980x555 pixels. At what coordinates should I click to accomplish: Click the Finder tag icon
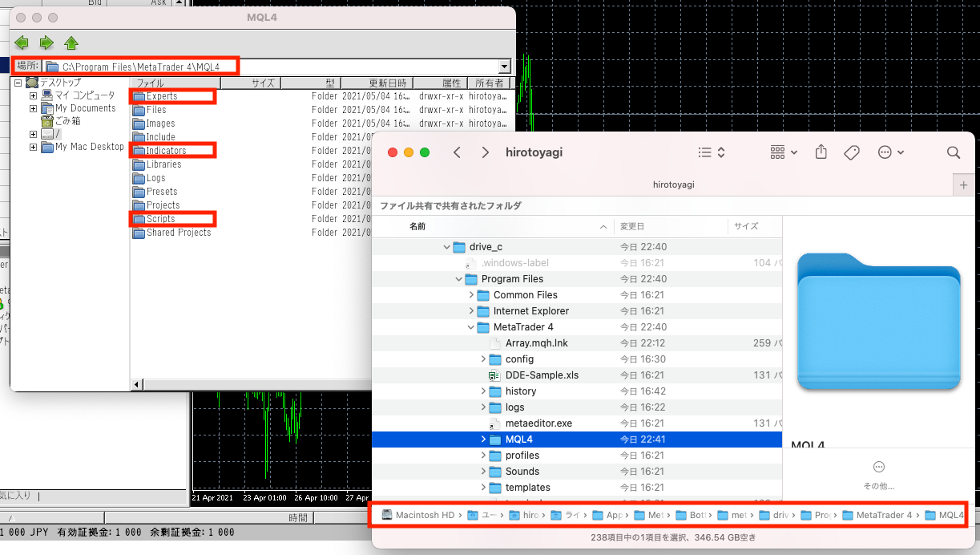[852, 152]
